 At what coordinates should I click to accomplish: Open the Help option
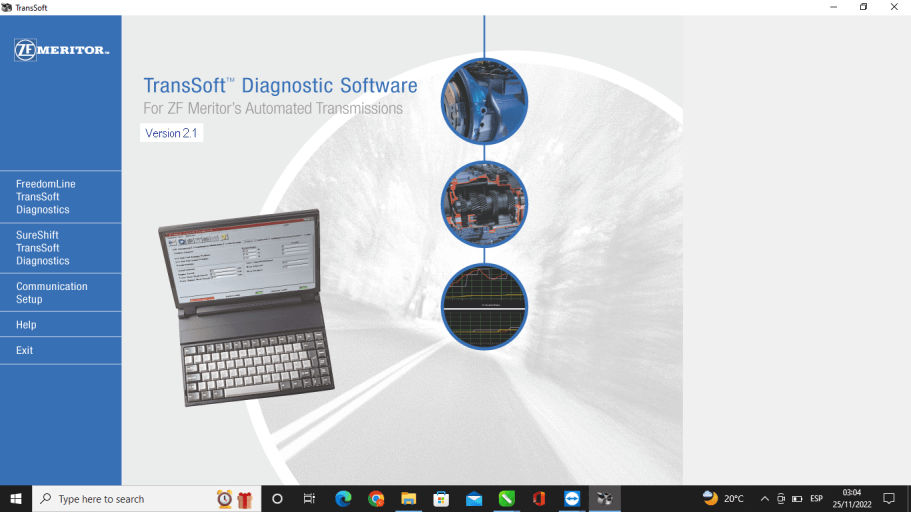[26, 325]
